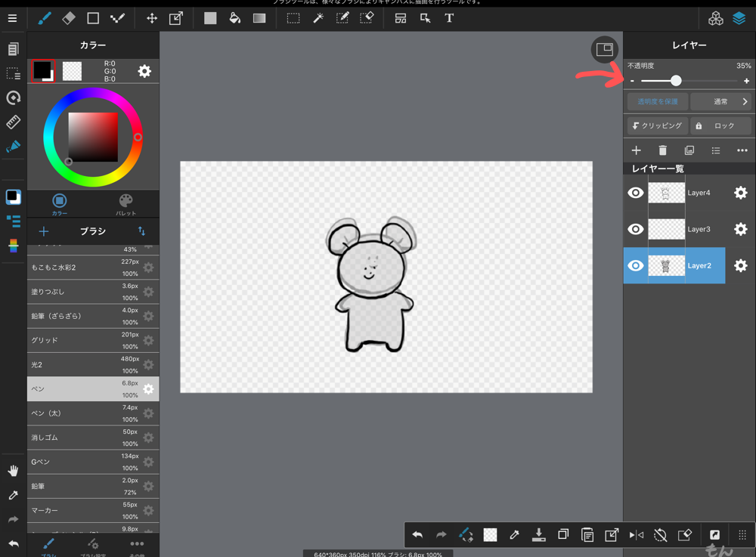Viewport: 756px width, 557px height.
Task: Toggle protect transparency (透明度を保護)
Action: point(657,102)
